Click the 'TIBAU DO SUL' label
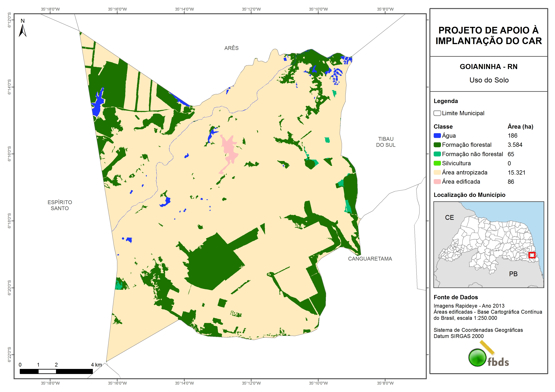The height and width of the screenshot is (392, 555). [x=386, y=142]
